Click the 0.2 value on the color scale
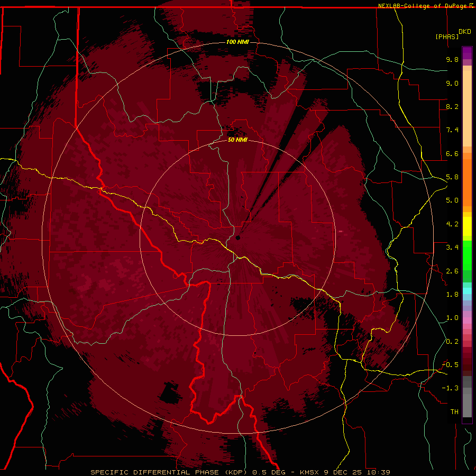476x476 pixels. (x=452, y=342)
